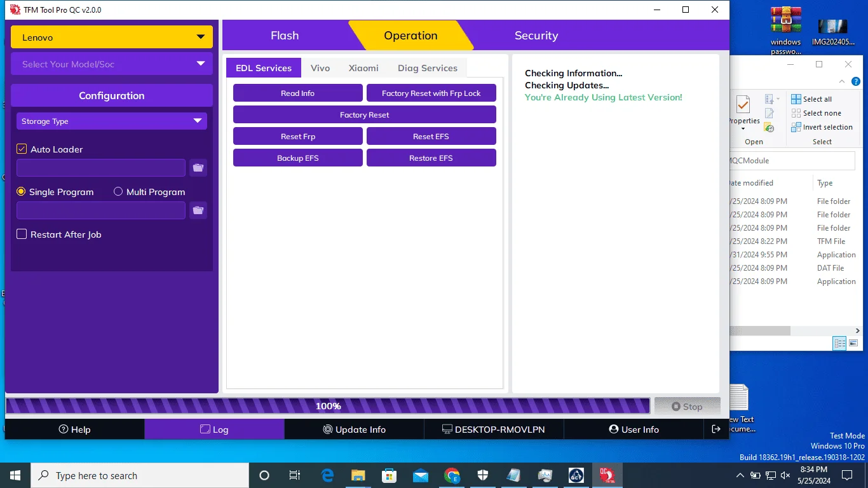Open Update Info in bottom bar
The image size is (868, 488).
[x=354, y=430]
